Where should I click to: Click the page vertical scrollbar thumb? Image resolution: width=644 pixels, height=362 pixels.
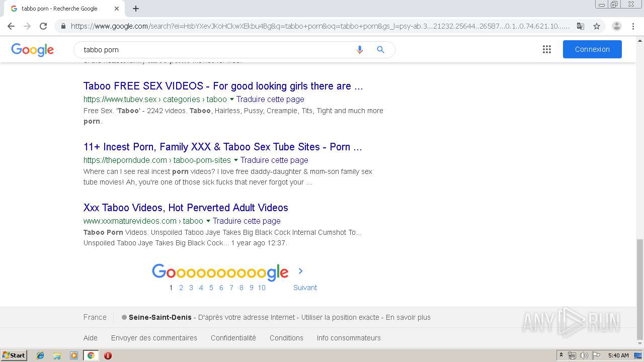640,289
